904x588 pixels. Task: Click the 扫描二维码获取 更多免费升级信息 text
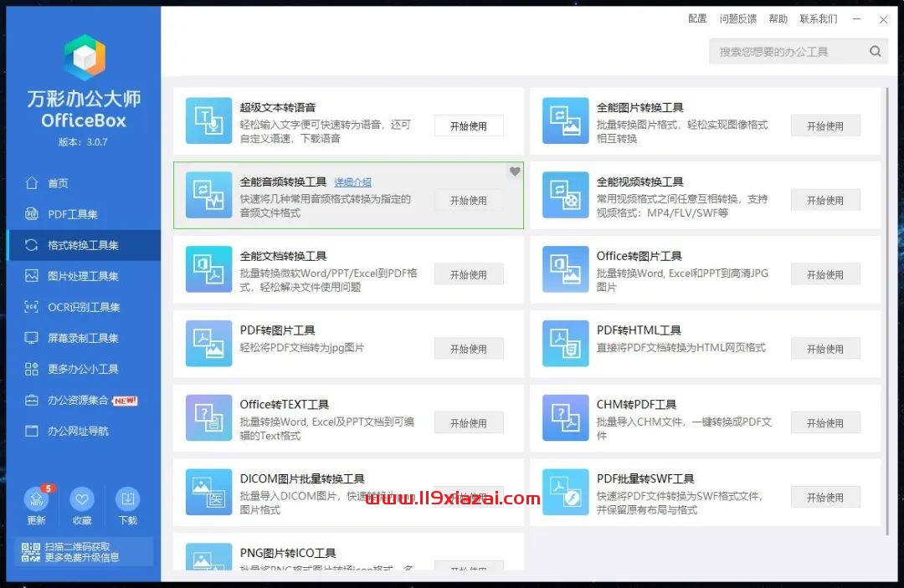pos(82,552)
